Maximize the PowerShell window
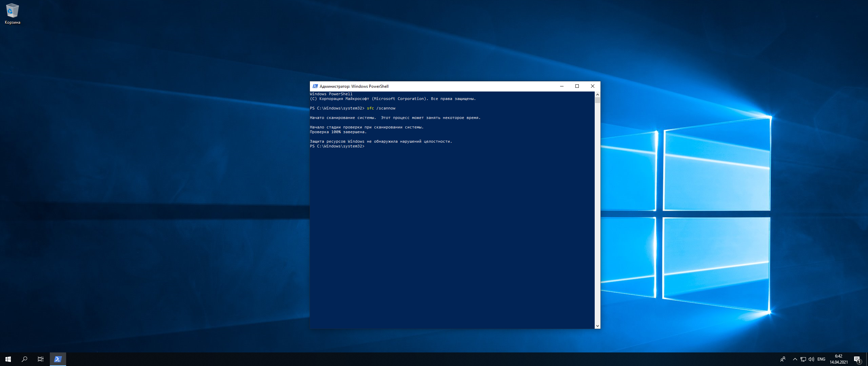The width and height of the screenshot is (868, 366). point(577,86)
